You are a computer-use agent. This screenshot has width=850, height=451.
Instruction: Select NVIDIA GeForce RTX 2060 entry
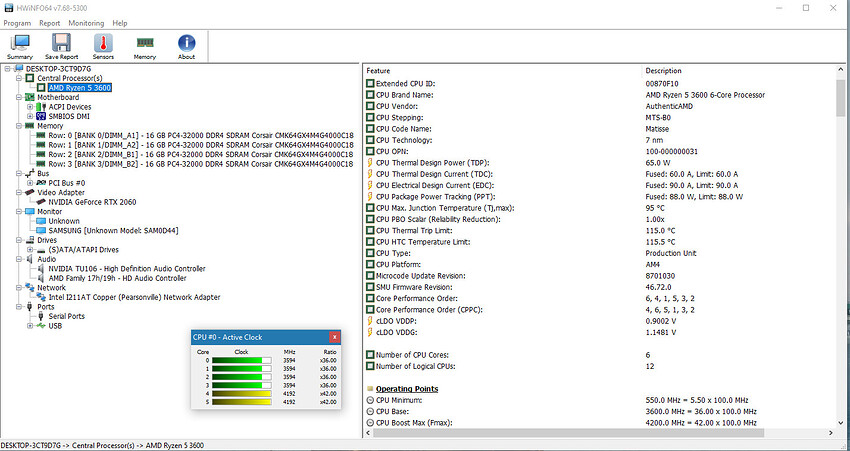pos(92,202)
